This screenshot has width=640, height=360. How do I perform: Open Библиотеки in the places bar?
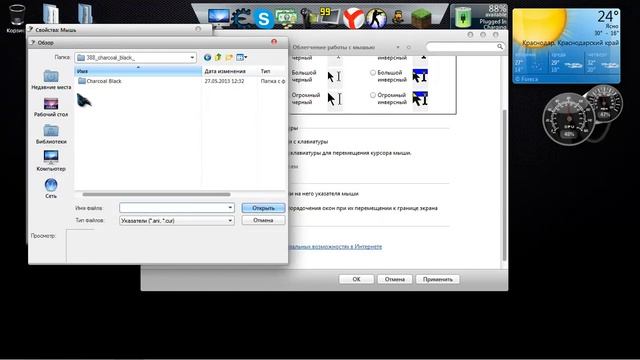coord(51,134)
